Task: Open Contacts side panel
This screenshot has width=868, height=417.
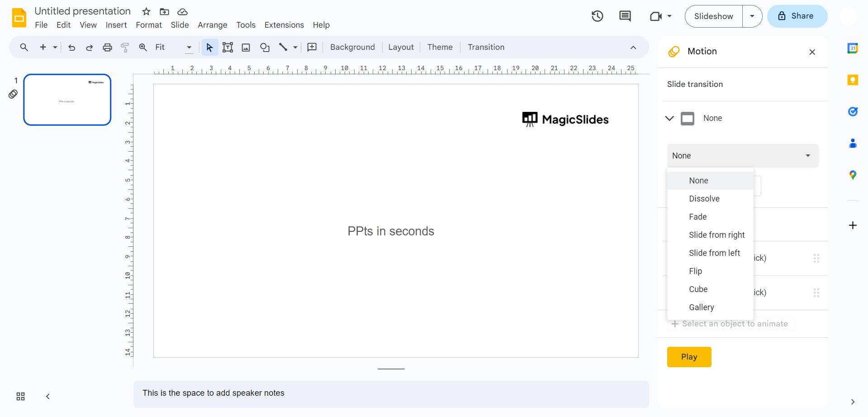Action: 853,144
